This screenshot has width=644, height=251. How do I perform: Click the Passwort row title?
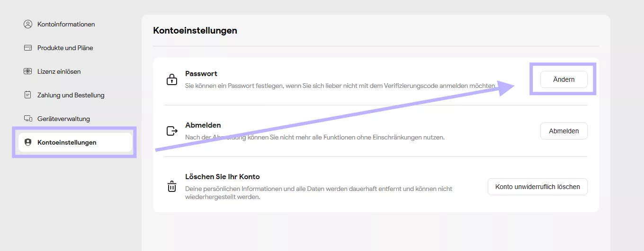(x=201, y=74)
